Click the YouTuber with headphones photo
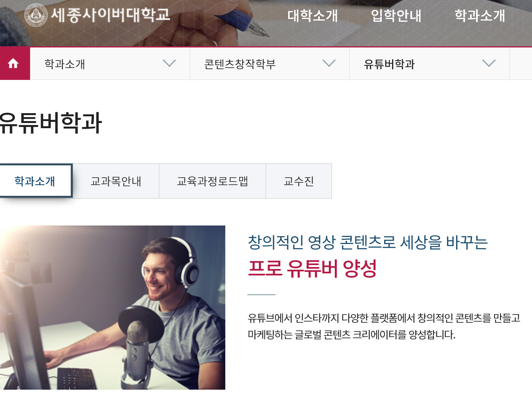This screenshot has width=532, height=396. [112, 307]
